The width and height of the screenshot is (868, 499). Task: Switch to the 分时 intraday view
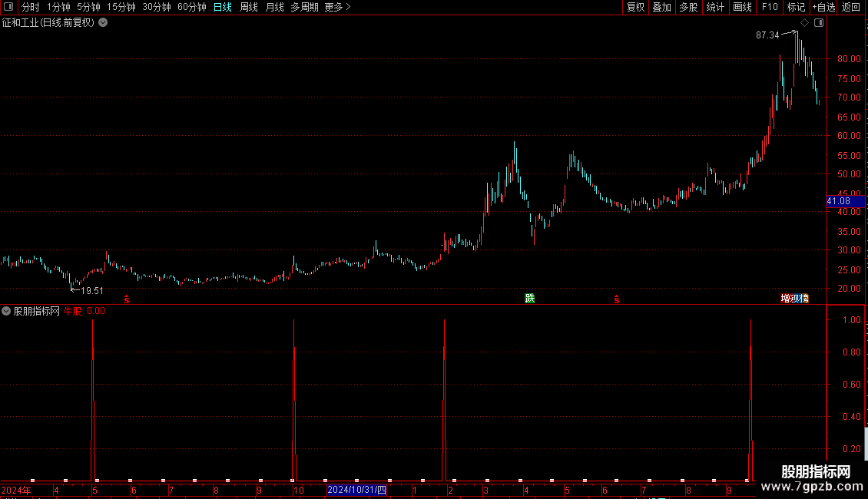31,7
